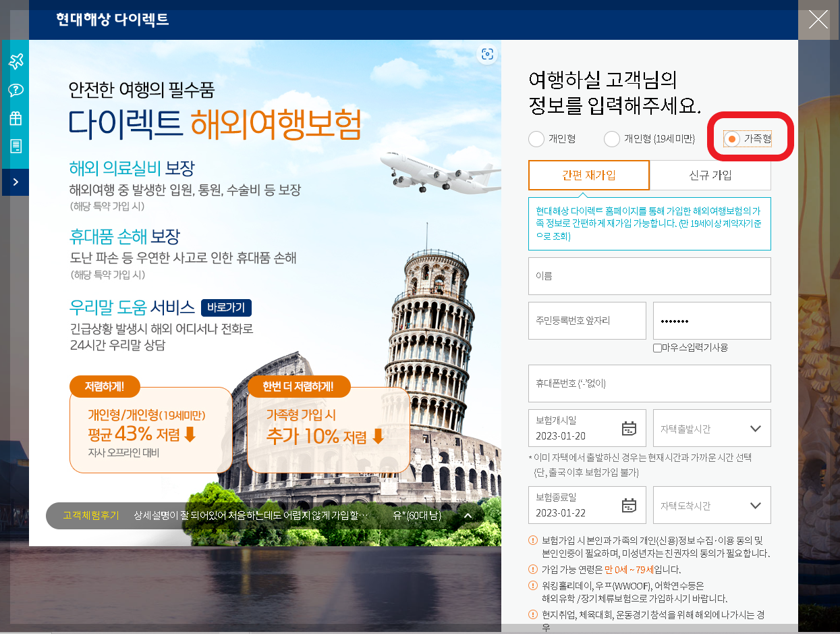Open the document list sidebar icon

coord(16,146)
